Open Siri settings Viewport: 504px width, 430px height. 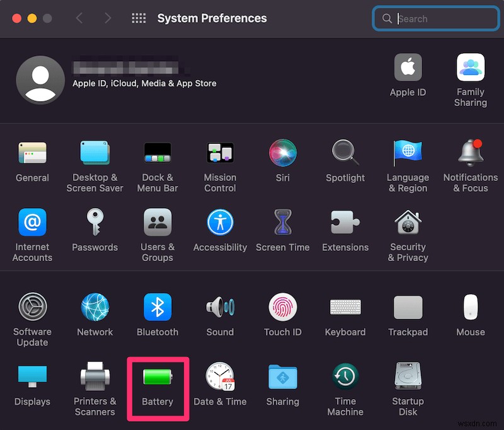(x=283, y=153)
